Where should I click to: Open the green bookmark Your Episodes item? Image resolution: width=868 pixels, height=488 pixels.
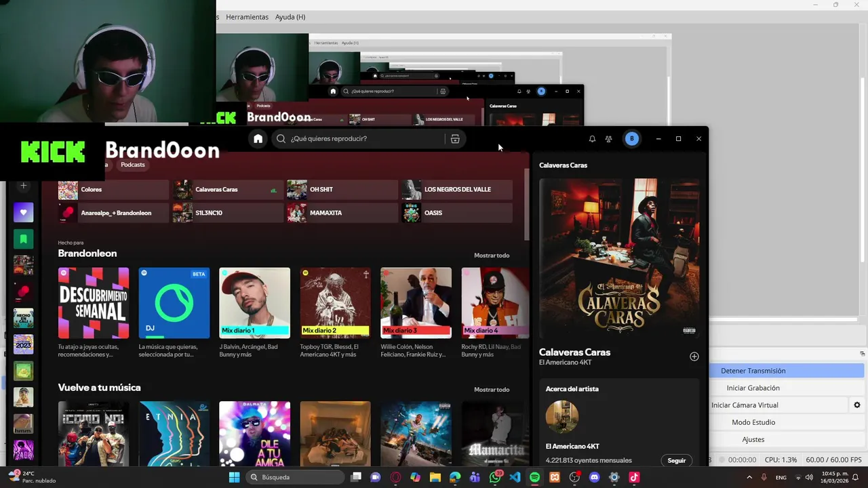pyautogui.click(x=24, y=239)
